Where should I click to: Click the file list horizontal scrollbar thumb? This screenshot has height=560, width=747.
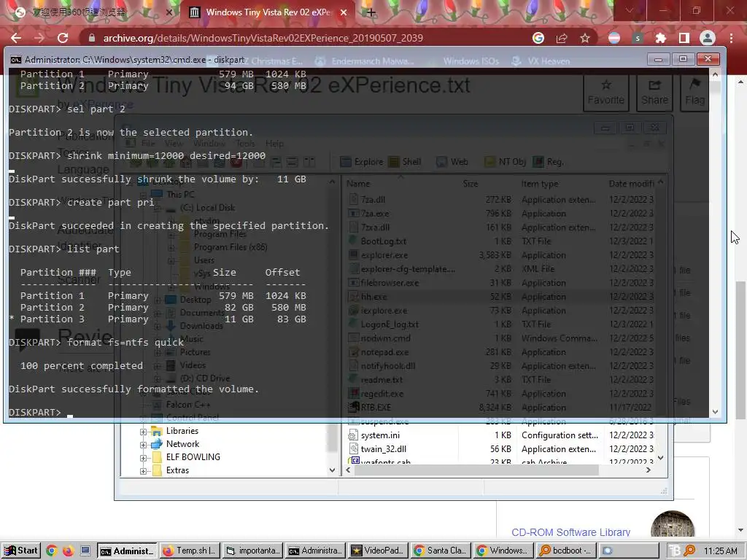pyautogui.click(x=476, y=470)
